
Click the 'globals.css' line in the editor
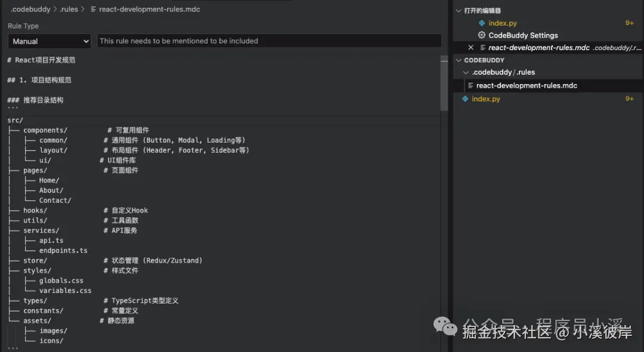pos(61,281)
